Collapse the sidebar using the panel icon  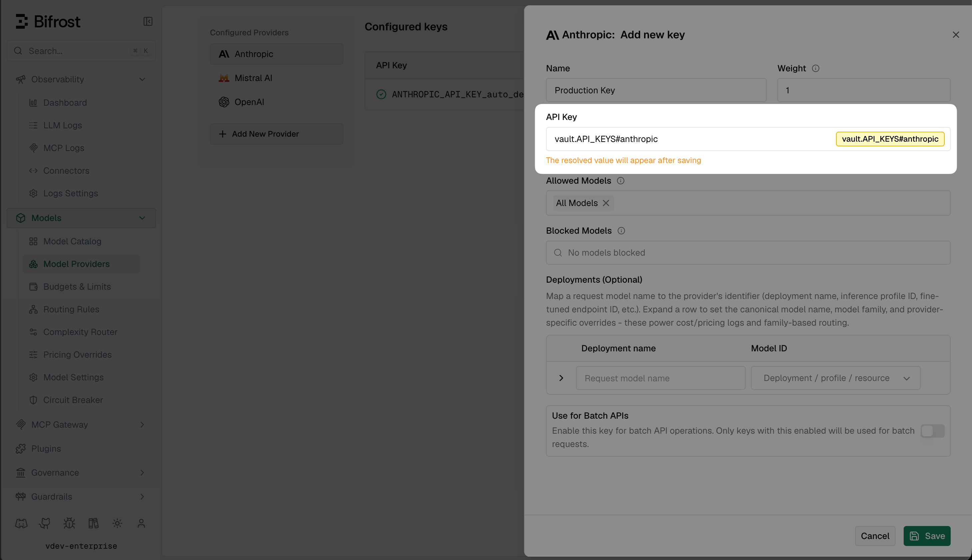pyautogui.click(x=148, y=21)
